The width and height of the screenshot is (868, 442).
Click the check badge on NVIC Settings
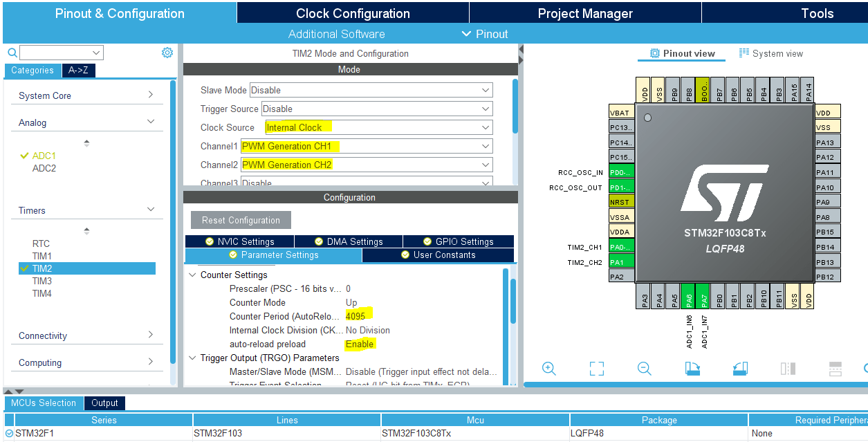click(208, 241)
